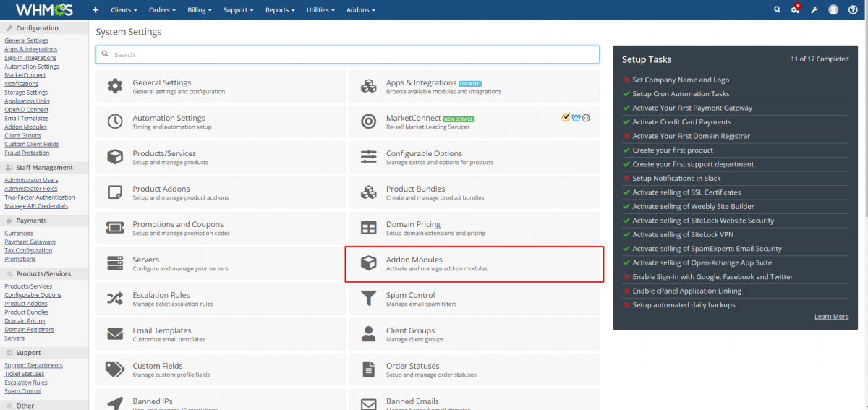
Task: Click the General Settings gear icon
Action: 115,87
